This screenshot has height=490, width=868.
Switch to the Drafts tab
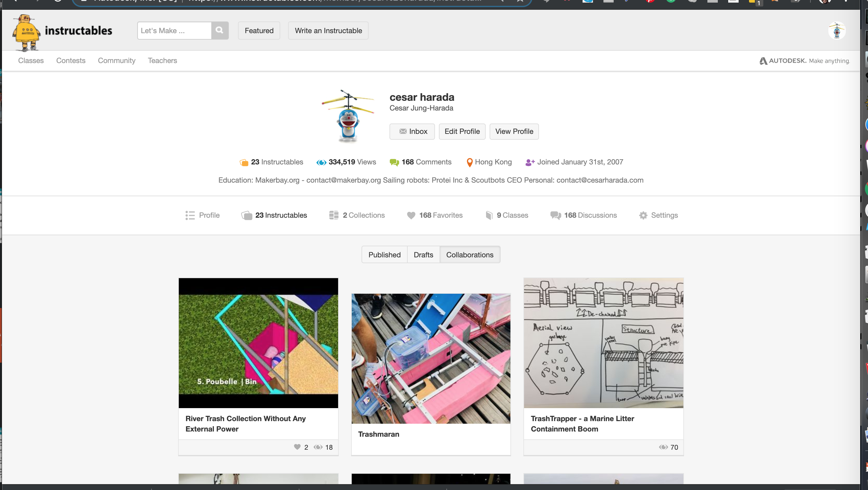point(423,255)
